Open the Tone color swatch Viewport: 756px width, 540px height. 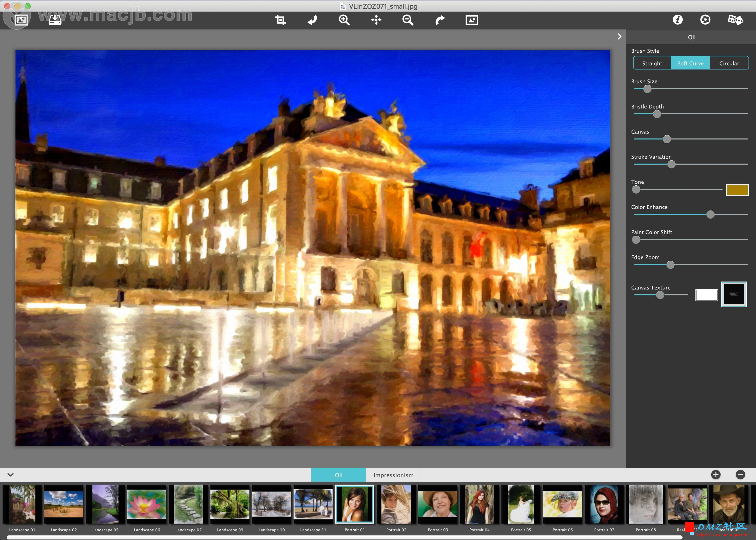click(x=737, y=190)
